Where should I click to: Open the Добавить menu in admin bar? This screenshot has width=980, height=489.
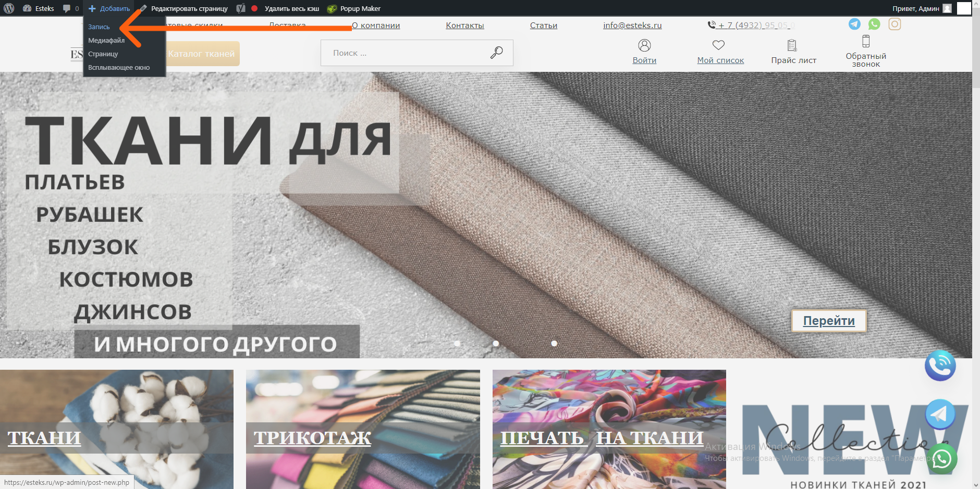click(109, 8)
